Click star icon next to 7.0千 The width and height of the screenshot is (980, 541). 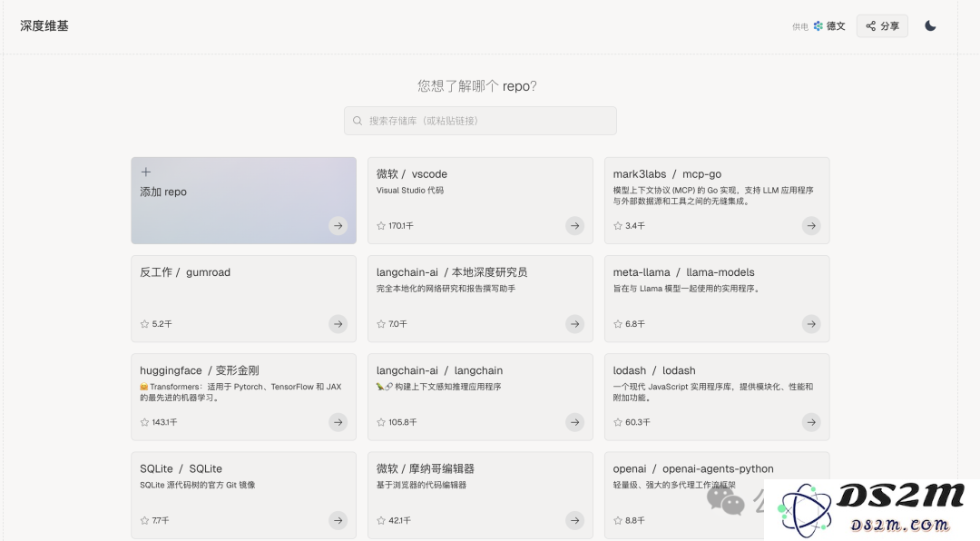pyautogui.click(x=381, y=324)
